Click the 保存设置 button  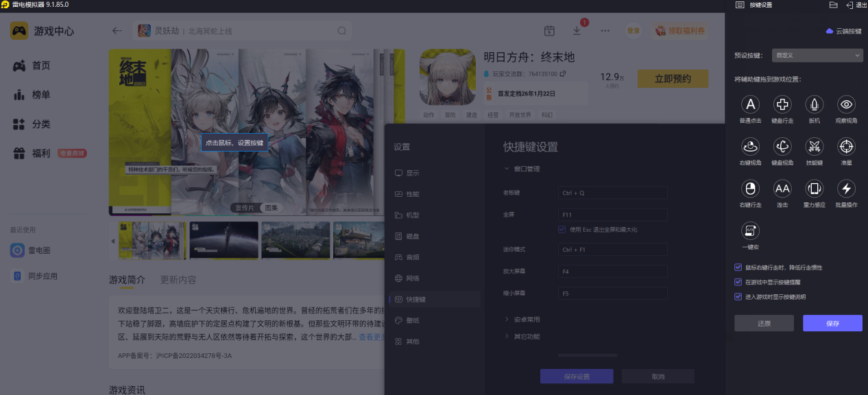(577, 376)
